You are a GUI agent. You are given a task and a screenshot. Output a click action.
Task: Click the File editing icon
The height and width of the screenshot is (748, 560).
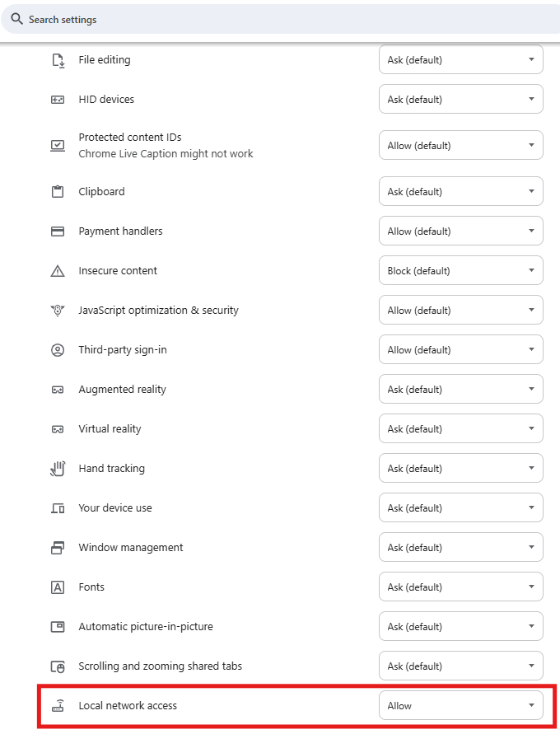coord(58,60)
